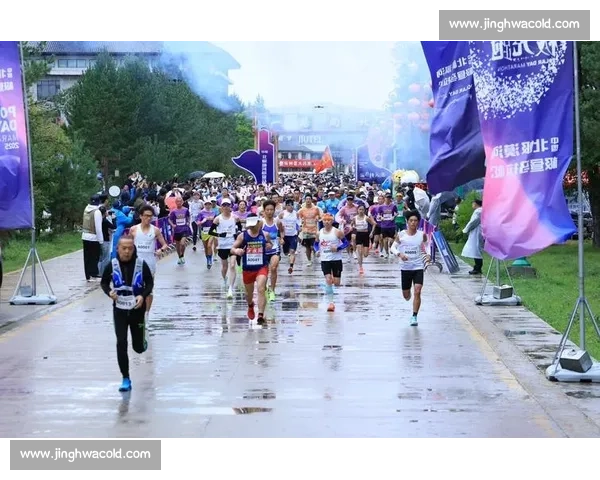Select the runner in black with blue vest
This screenshot has width=600, height=480.
pos(127,300)
